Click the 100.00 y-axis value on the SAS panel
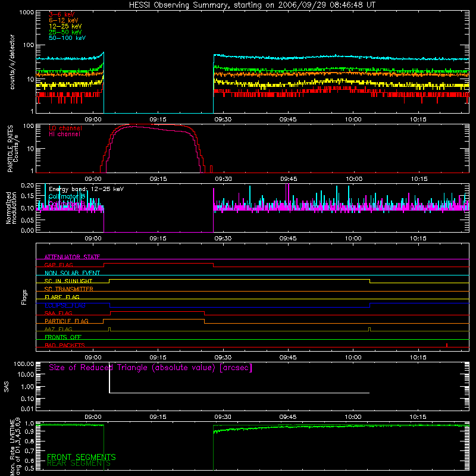Screen dimensions: 476x476 24,364
